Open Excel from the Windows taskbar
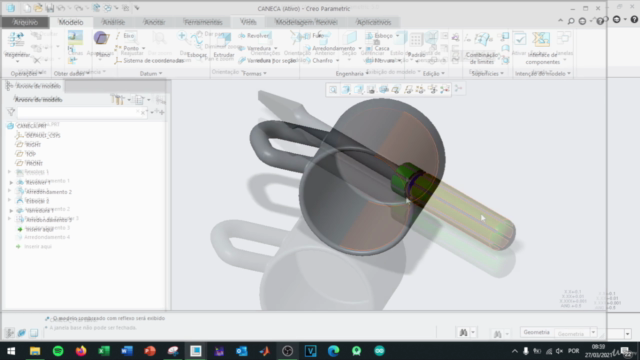 click(x=104, y=351)
